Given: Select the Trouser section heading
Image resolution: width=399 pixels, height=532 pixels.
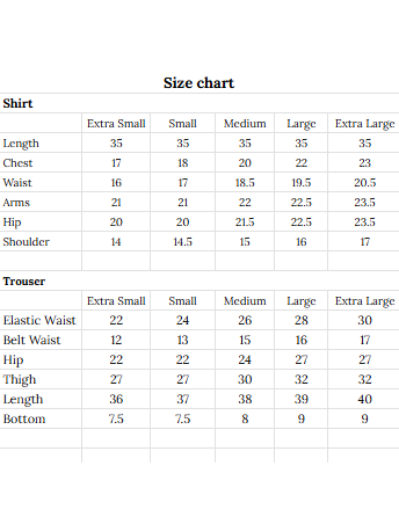Looking at the screenshot, I should tap(24, 281).
